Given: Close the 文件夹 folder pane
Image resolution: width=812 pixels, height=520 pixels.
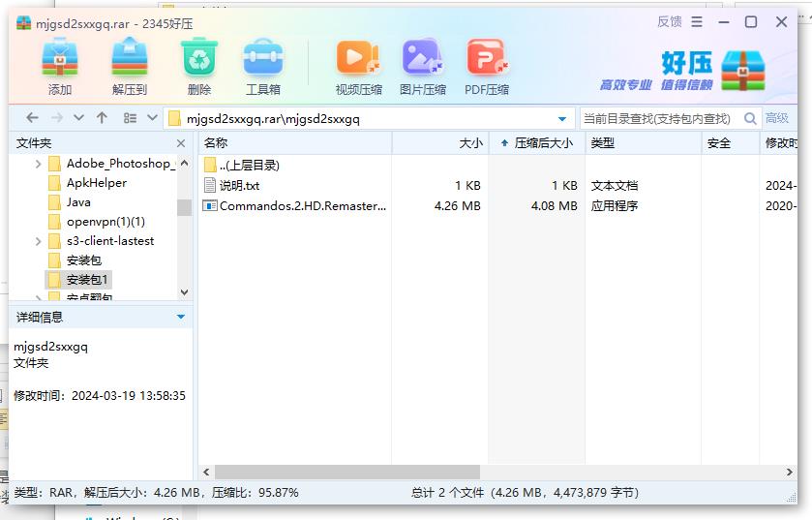Looking at the screenshot, I should click(x=181, y=143).
